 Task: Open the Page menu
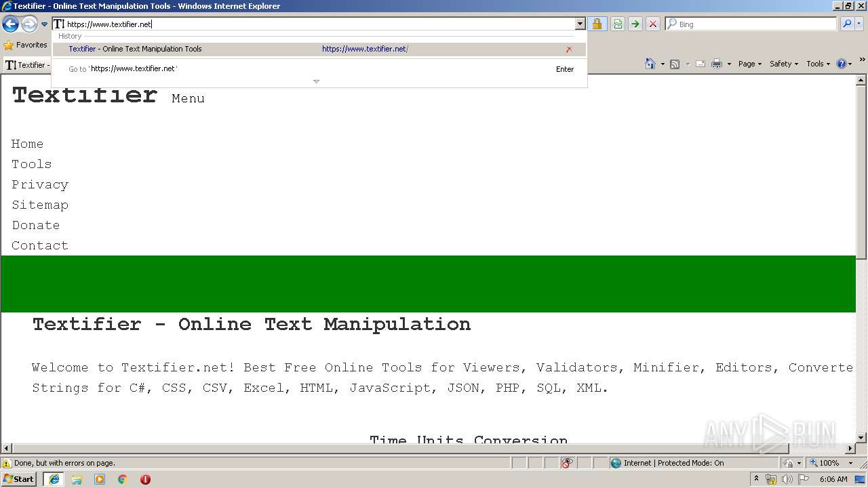(x=749, y=64)
